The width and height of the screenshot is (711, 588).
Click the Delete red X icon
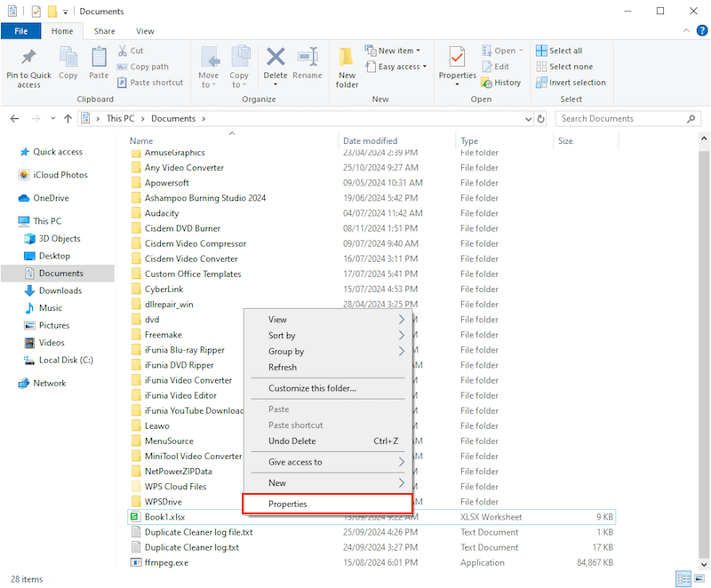[x=276, y=57]
